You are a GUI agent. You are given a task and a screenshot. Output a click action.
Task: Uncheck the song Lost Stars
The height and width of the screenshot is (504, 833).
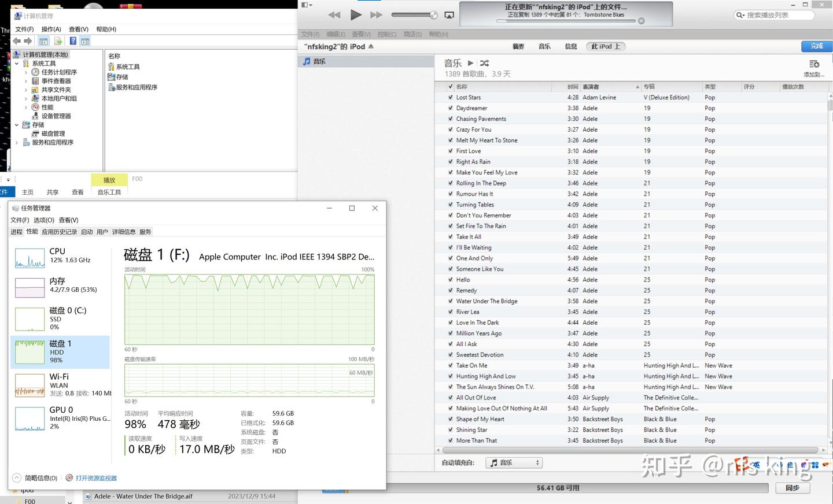click(x=451, y=98)
